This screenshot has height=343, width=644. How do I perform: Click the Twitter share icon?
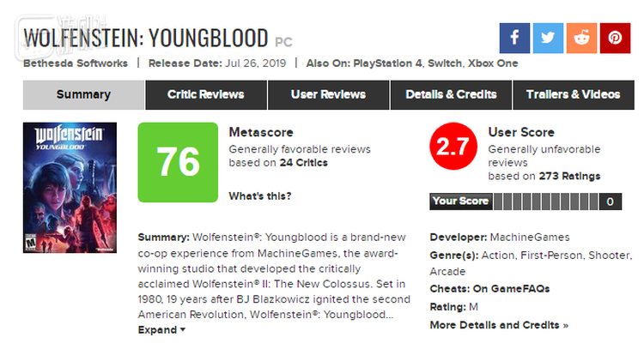[x=548, y=38]
